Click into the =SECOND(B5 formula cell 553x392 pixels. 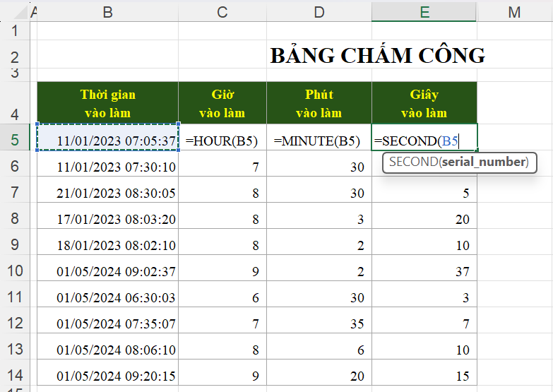point(424,141)
